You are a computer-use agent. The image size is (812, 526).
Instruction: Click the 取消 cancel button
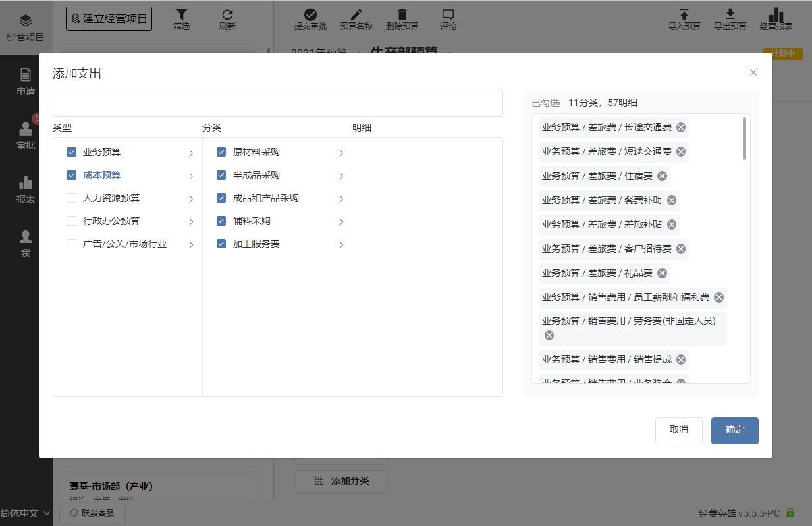pos(678,430)
